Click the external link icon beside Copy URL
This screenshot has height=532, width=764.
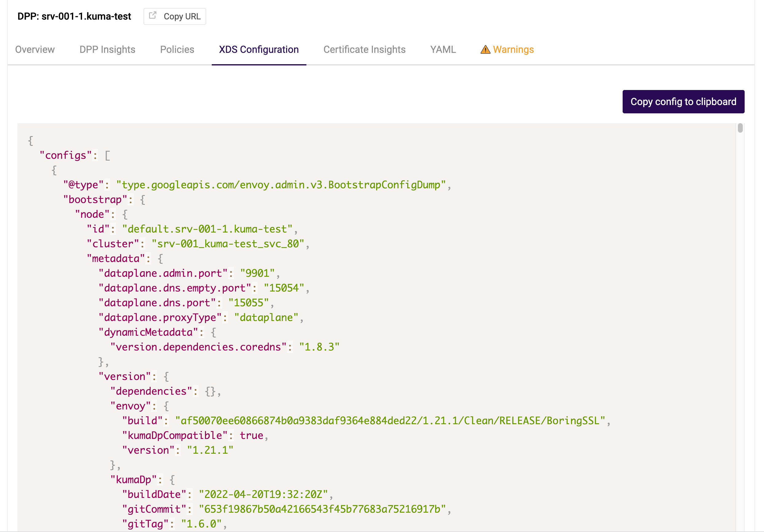coord(152,16)
